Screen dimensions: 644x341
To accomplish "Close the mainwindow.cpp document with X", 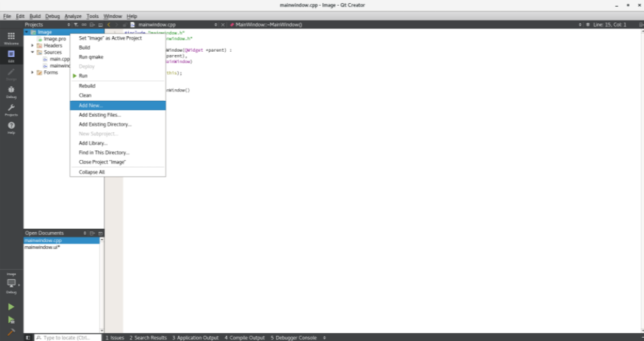I will pos(223,25).
